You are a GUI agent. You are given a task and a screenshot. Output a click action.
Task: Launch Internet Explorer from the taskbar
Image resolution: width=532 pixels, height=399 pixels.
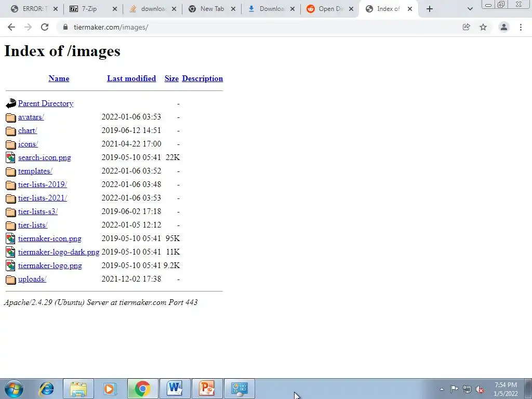(x=46, y=389)
